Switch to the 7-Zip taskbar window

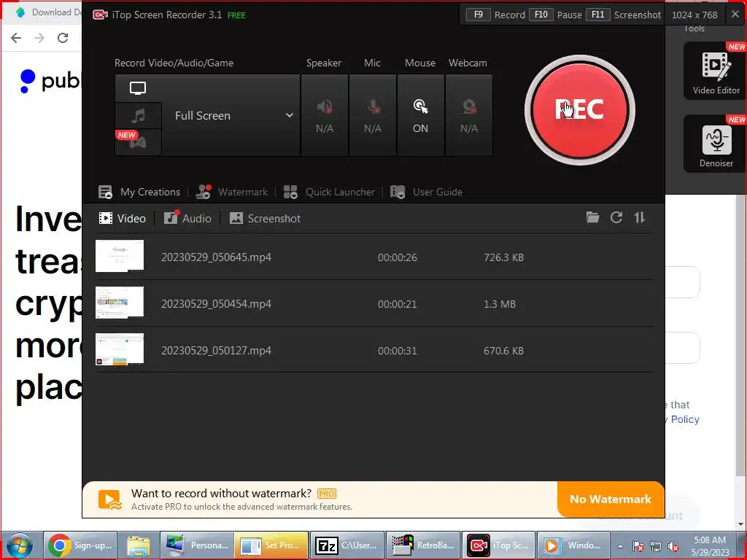tap(347, 545)
